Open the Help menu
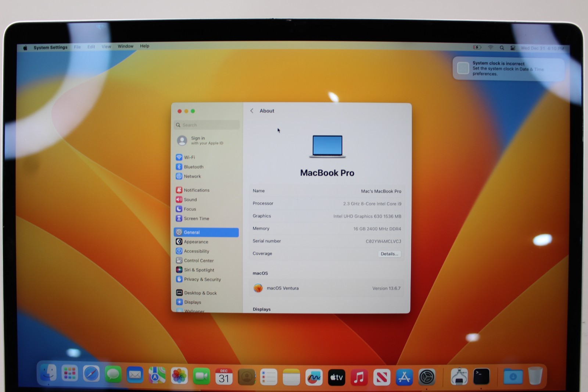This screenshot has width=588, height=392. 144,46
